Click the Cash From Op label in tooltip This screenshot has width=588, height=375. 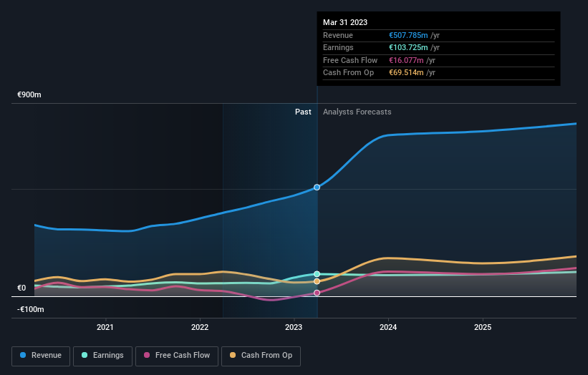(x=348, y=73)
